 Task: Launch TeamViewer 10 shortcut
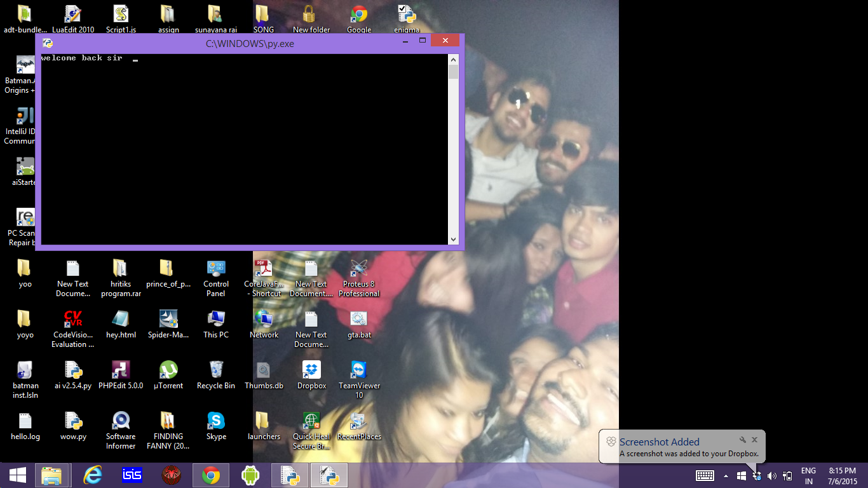[x=359, y=379]
